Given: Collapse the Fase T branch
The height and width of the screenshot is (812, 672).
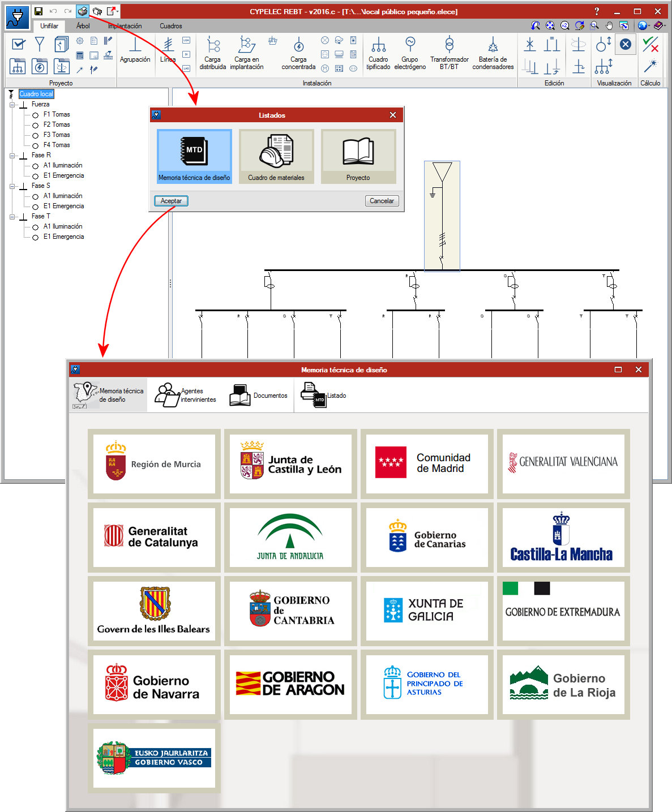Looking at the screenshot, I should [x=12, y=217].
